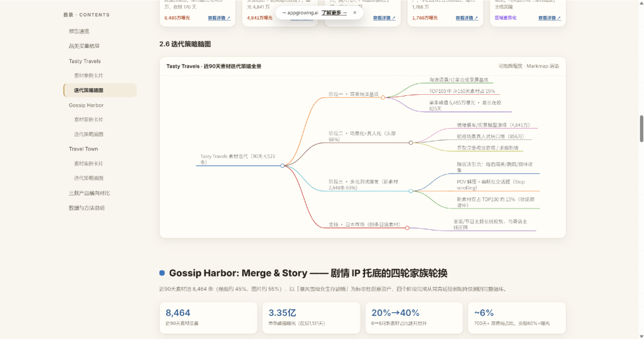644x339 pixels.
Task: Select highlighted 迭代策略脑图 under Tasty Travels
Action: point(100,91)
